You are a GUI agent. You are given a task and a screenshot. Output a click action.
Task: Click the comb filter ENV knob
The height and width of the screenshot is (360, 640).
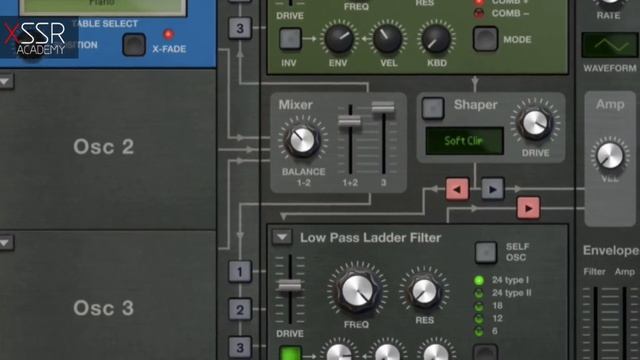point(339,39)
